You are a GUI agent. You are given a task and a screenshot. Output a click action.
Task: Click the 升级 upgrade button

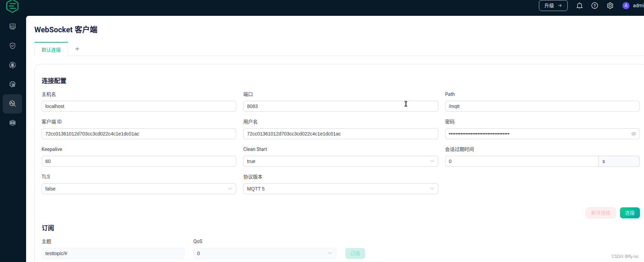[x=553, y=6]
